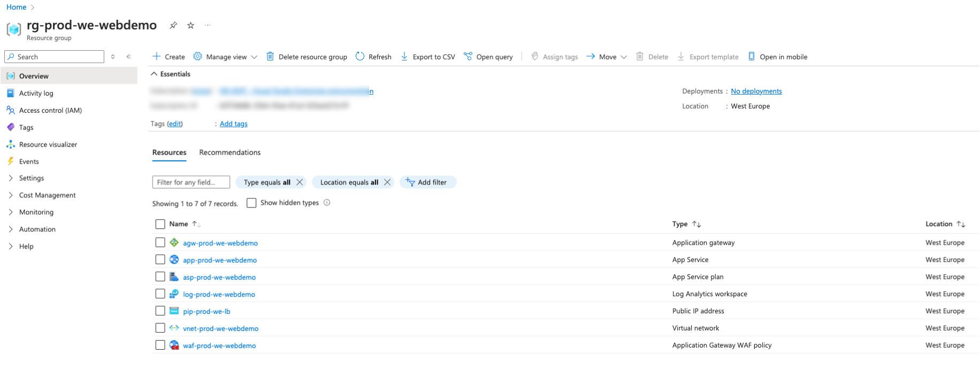Refresh the resource list

tap(373, 57)
